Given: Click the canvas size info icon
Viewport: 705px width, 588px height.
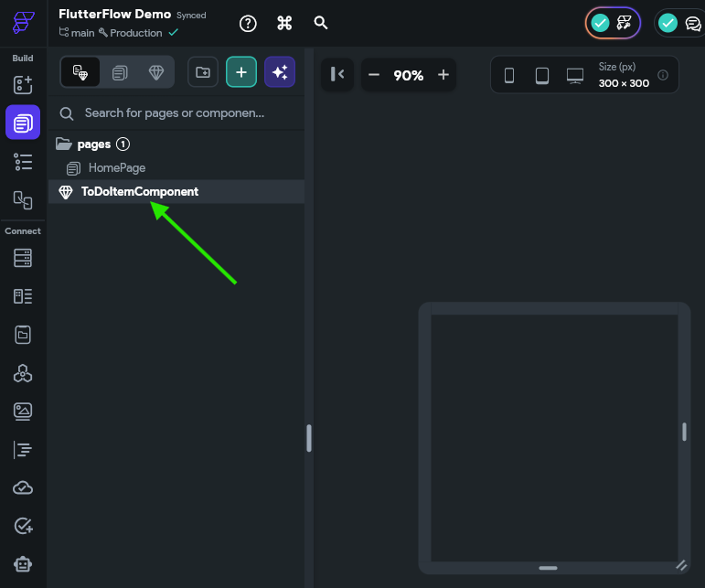Looking at the screenshot, I should pyautogui.click(x=663, y=75).
